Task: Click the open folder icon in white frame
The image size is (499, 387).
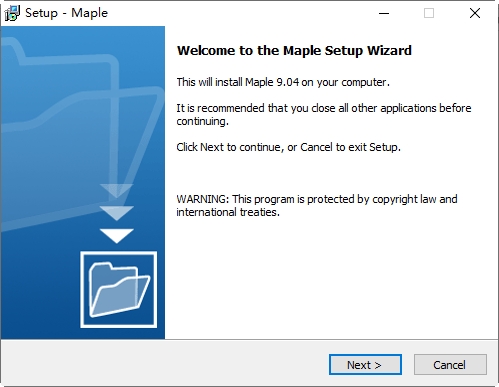Action: click(119, 289)
